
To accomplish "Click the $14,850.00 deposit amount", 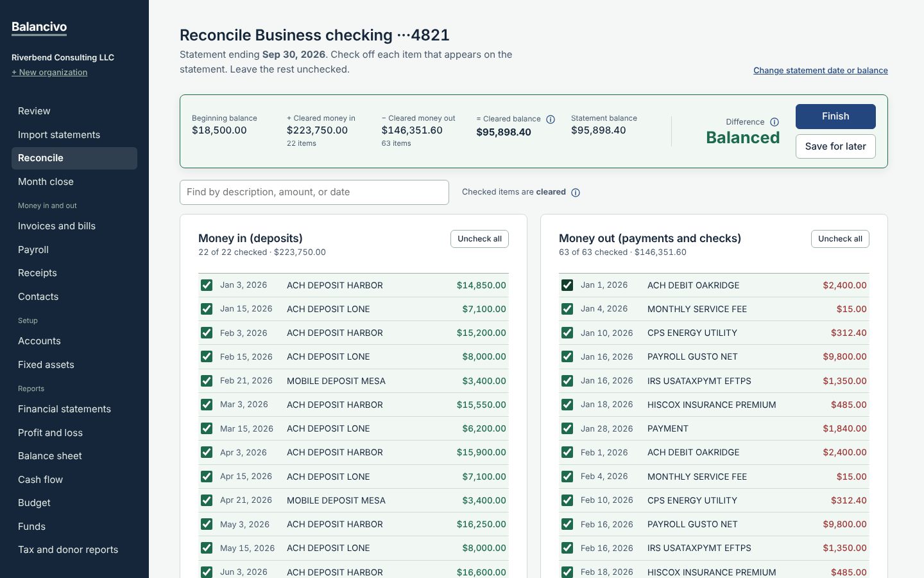I will point(481,285).
